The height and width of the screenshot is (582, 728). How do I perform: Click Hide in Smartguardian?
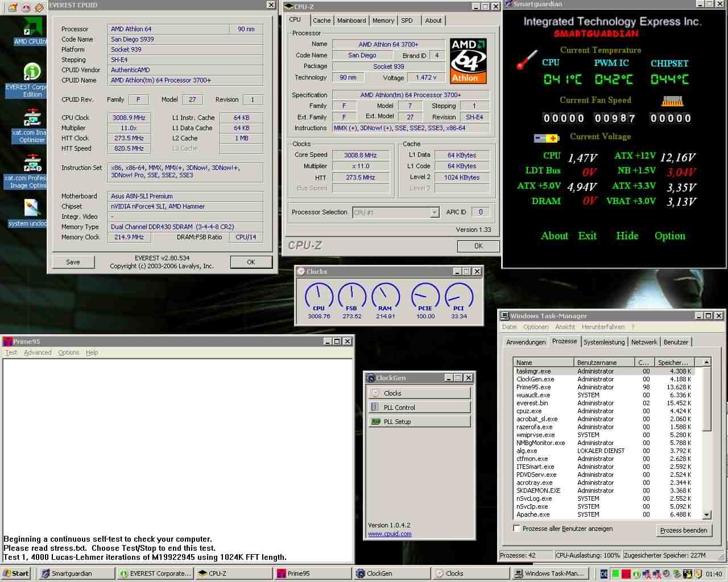pos(627,236)
